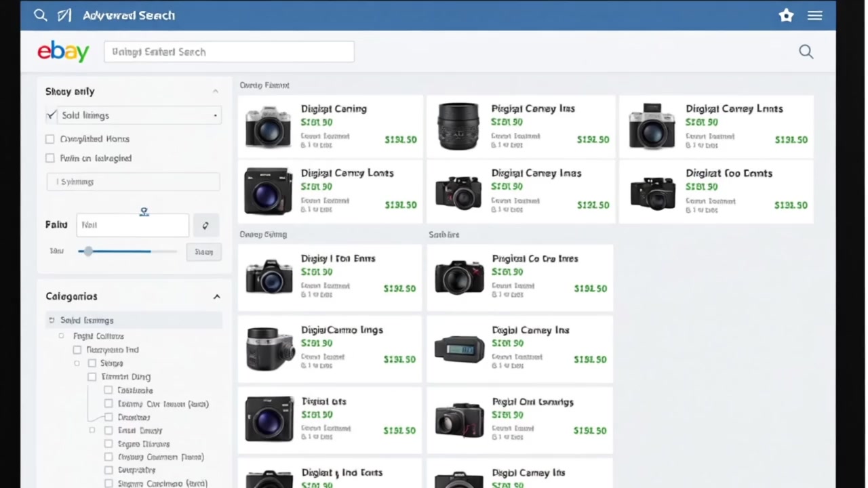Collapse the Show only filter section

pos(215,91)
